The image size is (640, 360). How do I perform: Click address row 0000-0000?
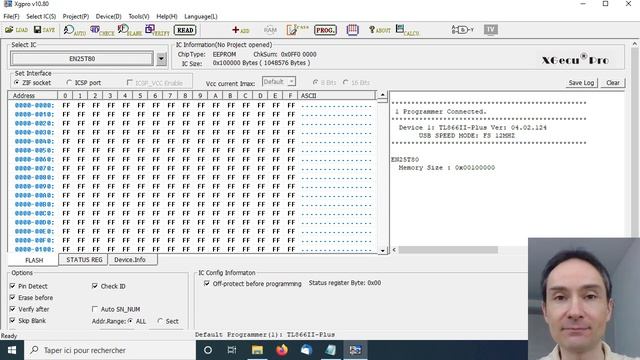34,105
